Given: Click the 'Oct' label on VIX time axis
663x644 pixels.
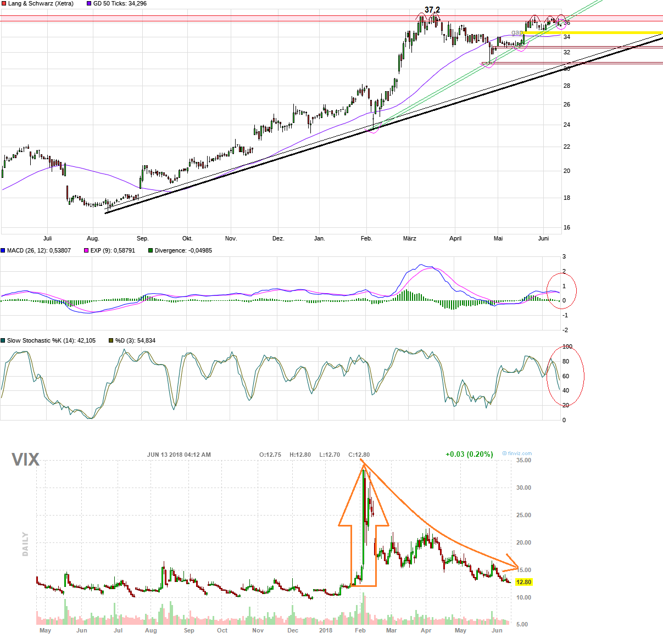Looking at the screenshot, I should 222,630.
